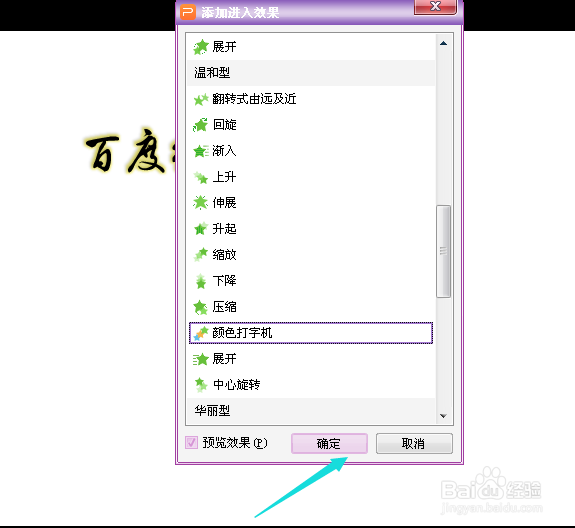Click the star icon beside 升起

point(201,229)
